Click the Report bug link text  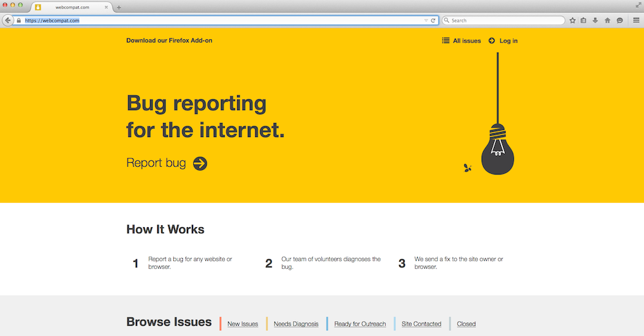pos(156,163)
